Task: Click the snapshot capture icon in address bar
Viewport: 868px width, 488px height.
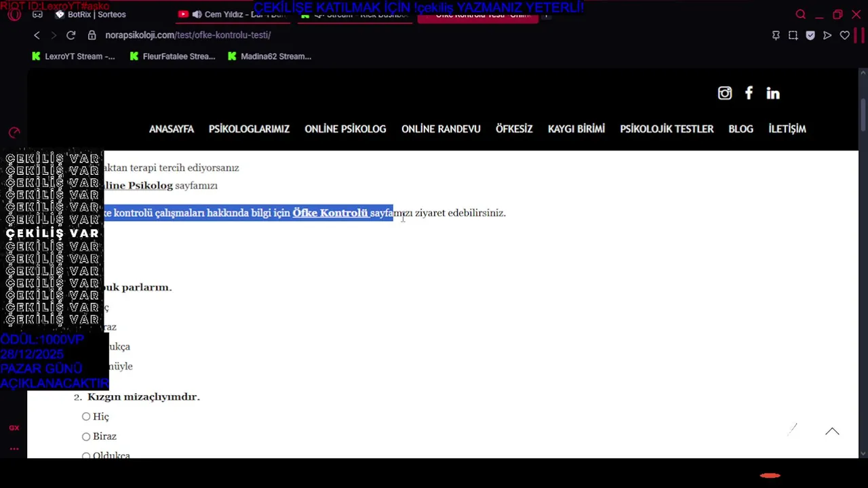Action: click(793, 35)
